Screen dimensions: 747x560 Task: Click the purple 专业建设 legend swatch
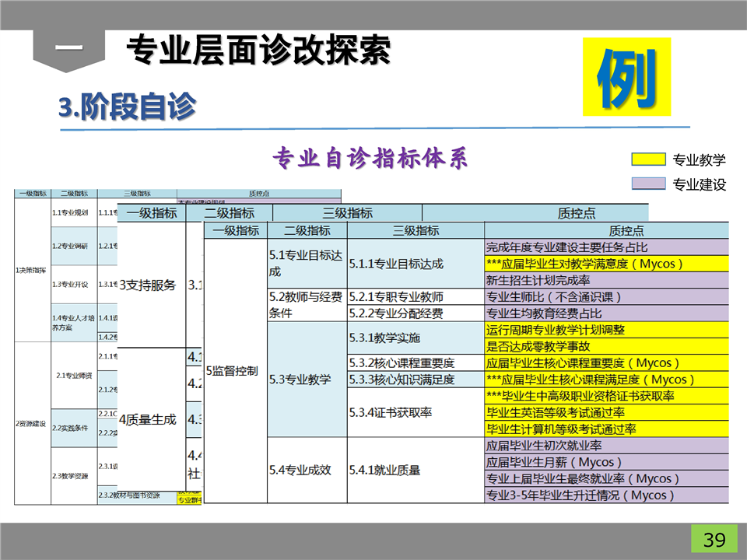(648, 184)
